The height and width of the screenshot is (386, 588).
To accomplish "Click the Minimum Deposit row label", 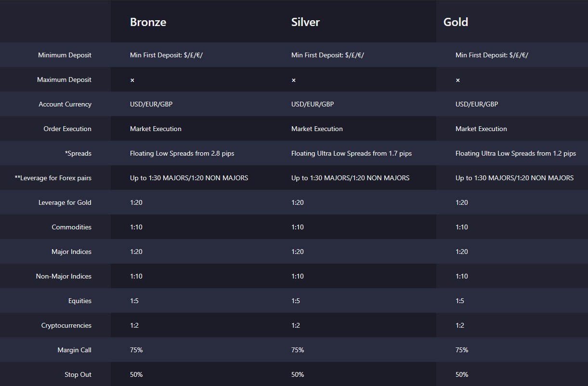I will (x=65, y=55).
